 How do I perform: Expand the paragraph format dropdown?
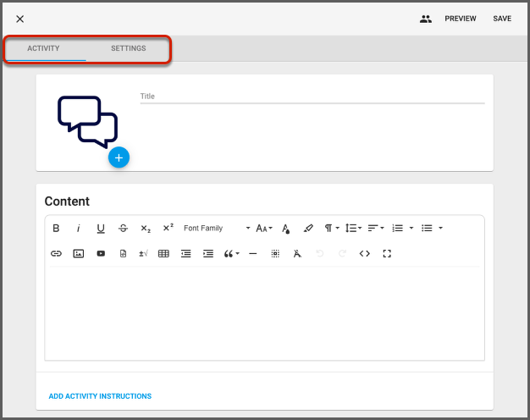point(332,228)
